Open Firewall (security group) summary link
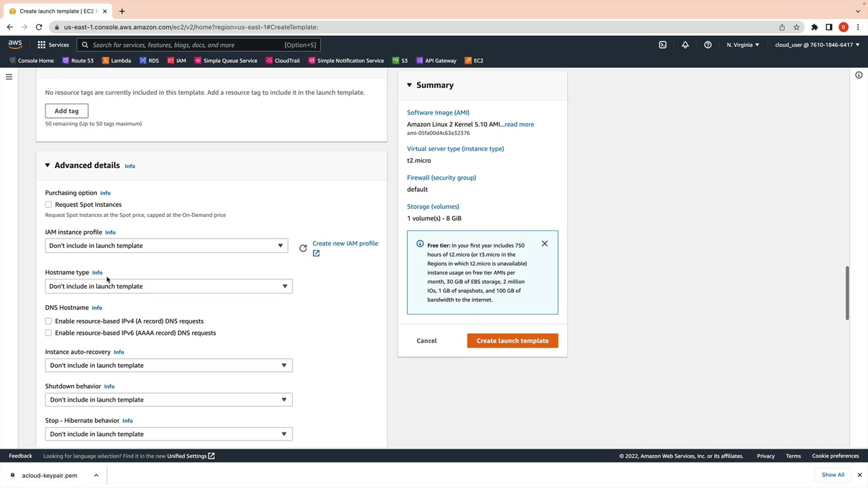The image size is (868, 488). (x=441, y=178)
